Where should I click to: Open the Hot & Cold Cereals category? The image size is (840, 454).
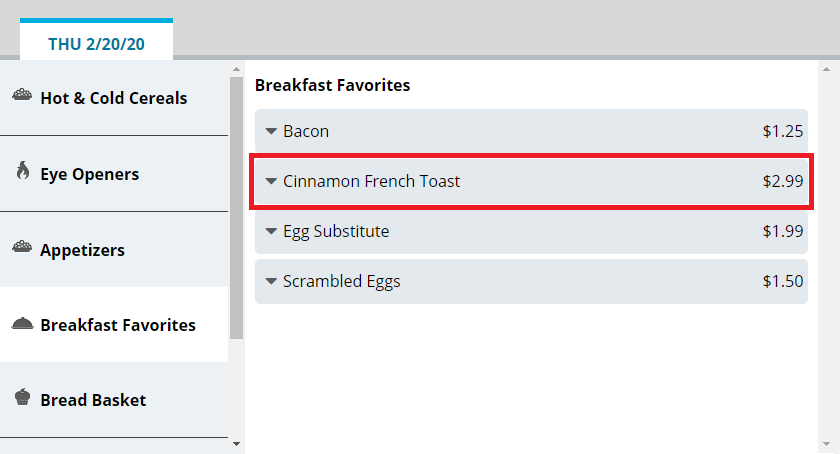113,98
